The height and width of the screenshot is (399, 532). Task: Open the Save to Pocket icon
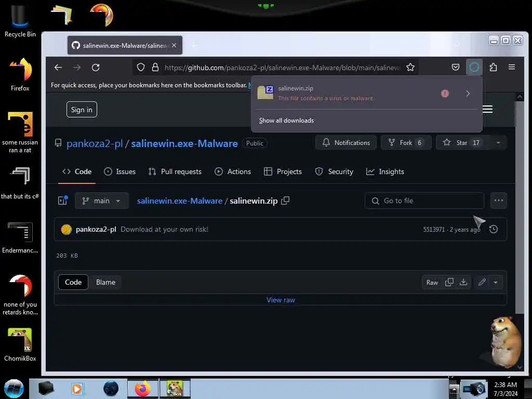point(455,67)
